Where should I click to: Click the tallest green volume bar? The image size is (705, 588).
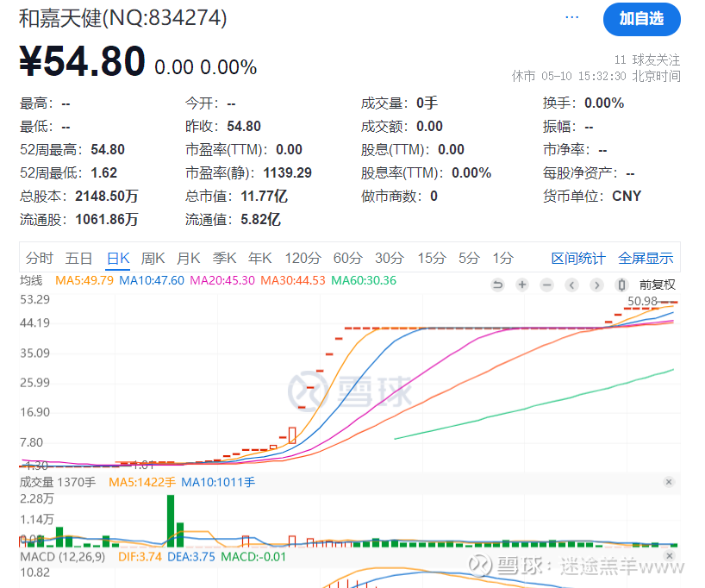(171, 521)
